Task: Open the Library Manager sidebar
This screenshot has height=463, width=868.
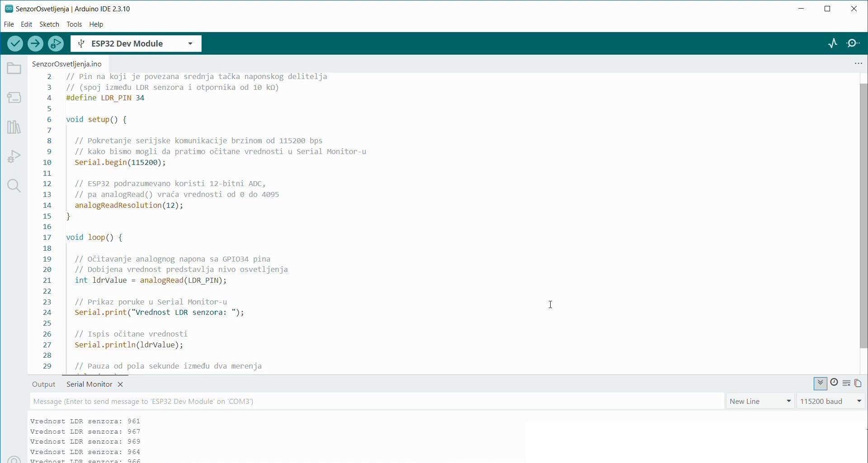Action: pyautogui.click(x=14, y=127)
